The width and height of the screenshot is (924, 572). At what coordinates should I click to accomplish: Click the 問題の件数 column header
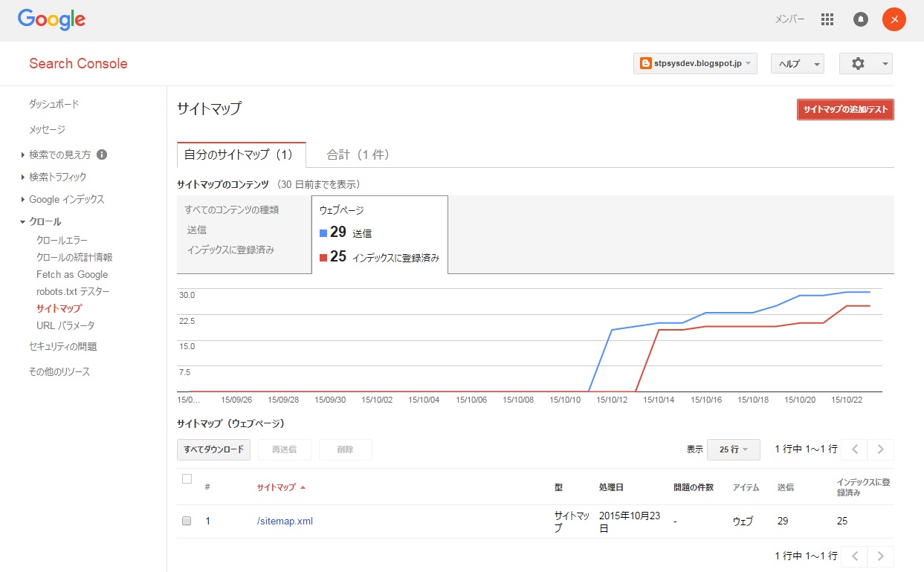(x=694, y=487)
